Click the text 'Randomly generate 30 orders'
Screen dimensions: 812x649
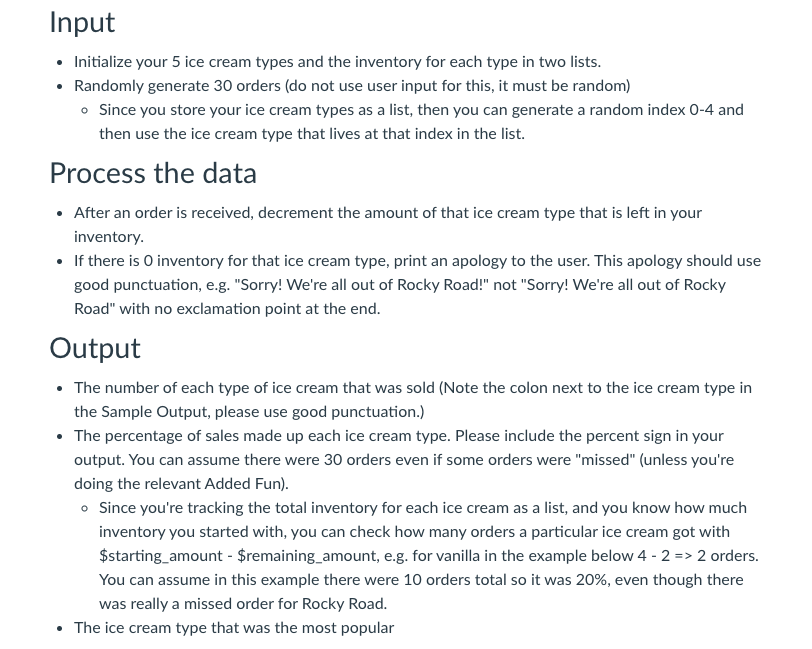(177, 85)
